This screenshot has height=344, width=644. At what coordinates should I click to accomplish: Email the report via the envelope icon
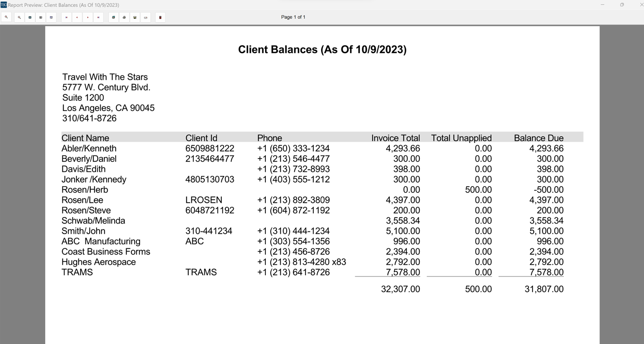pos(145,17)
